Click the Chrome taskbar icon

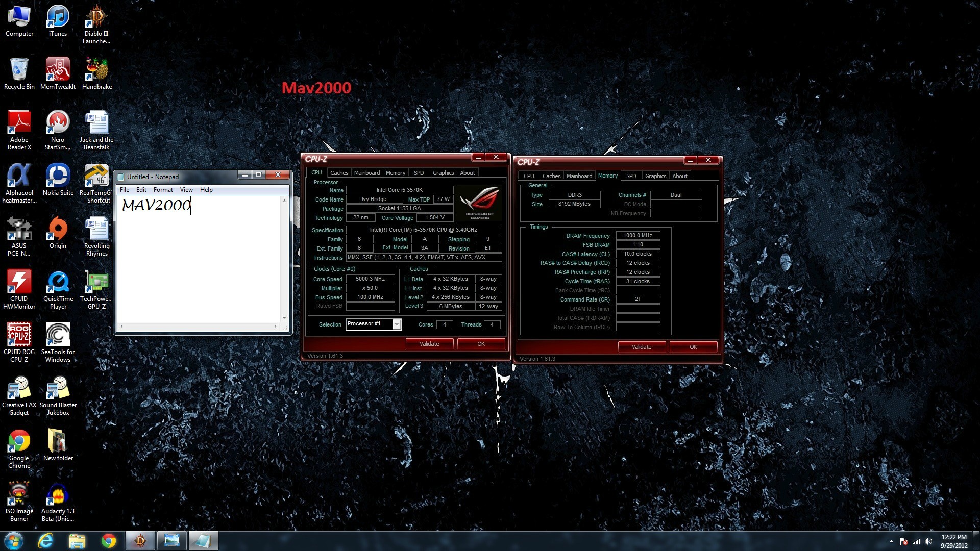coord(108,541)
